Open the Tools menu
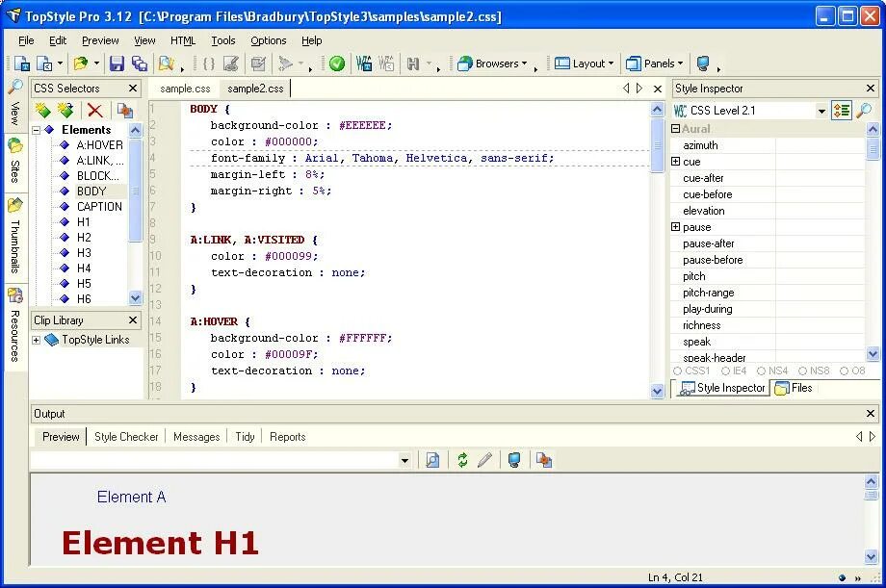This screenshot has height=588, width=886. tap(223, 40)
